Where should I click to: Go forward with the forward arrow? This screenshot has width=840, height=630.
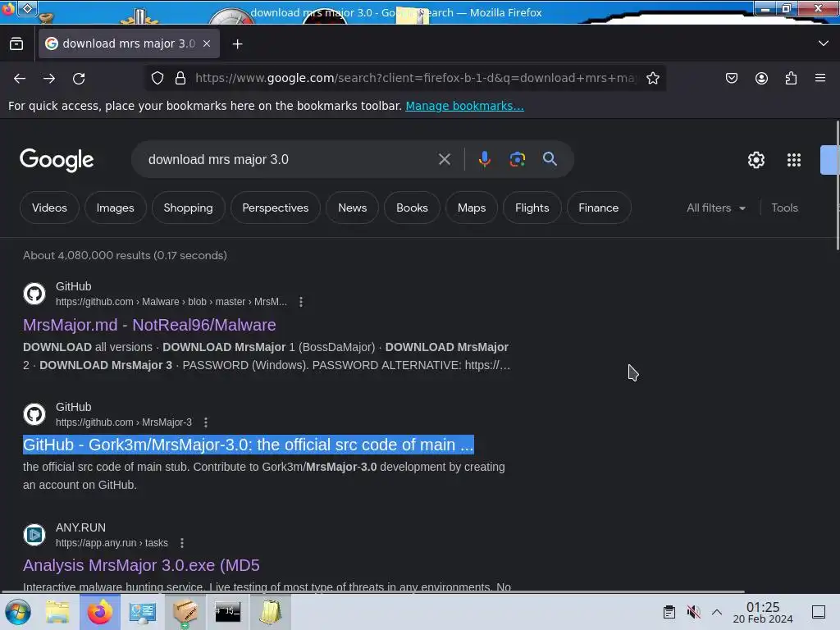click(49, 78)
